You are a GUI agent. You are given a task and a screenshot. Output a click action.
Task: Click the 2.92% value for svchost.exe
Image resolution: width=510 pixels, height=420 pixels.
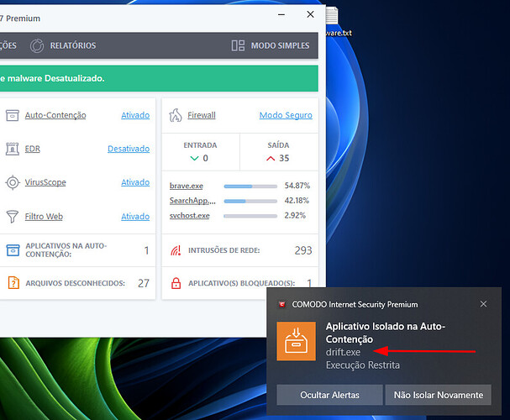tap(295, 216)
